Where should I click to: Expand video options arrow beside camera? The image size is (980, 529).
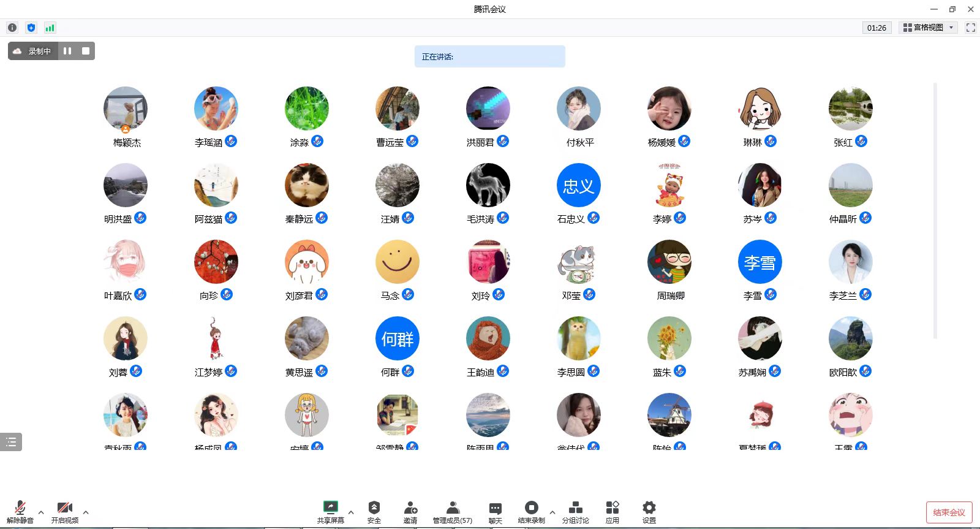[86, 512]
